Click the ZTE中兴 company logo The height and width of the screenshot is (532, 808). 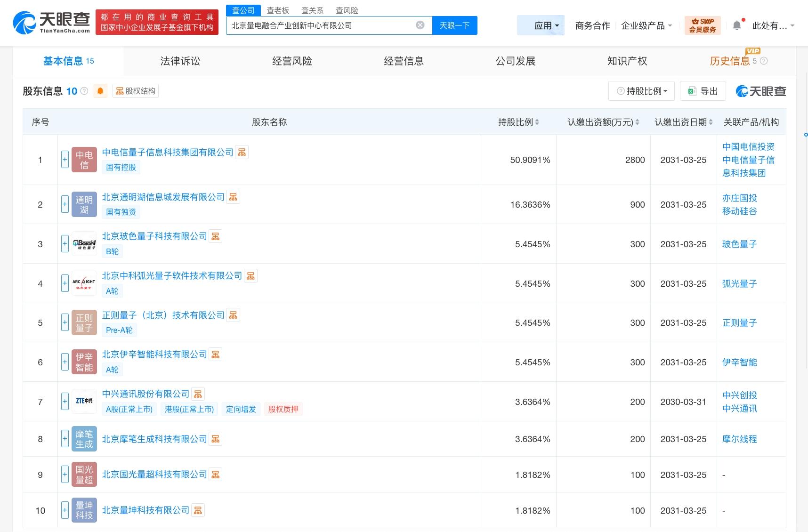pos(84,401)
